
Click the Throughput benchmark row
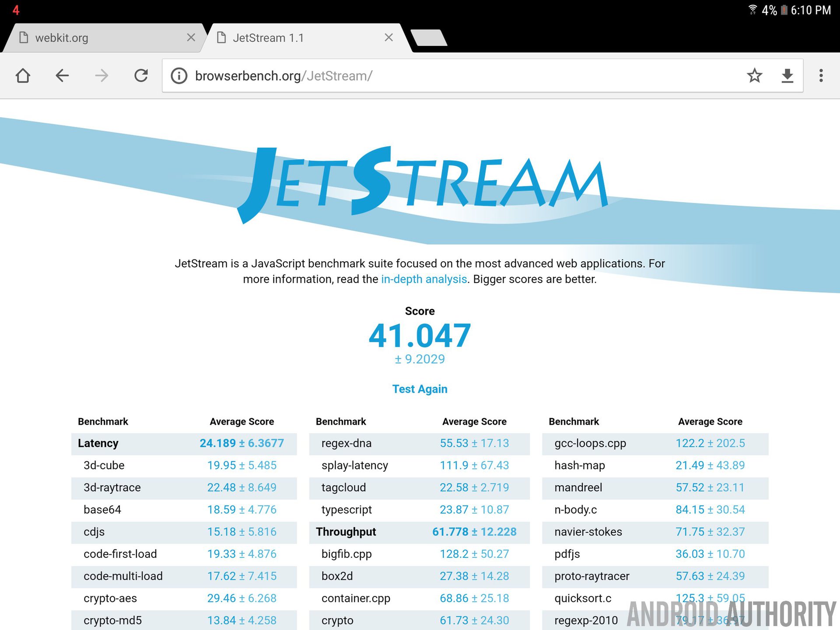419,532
